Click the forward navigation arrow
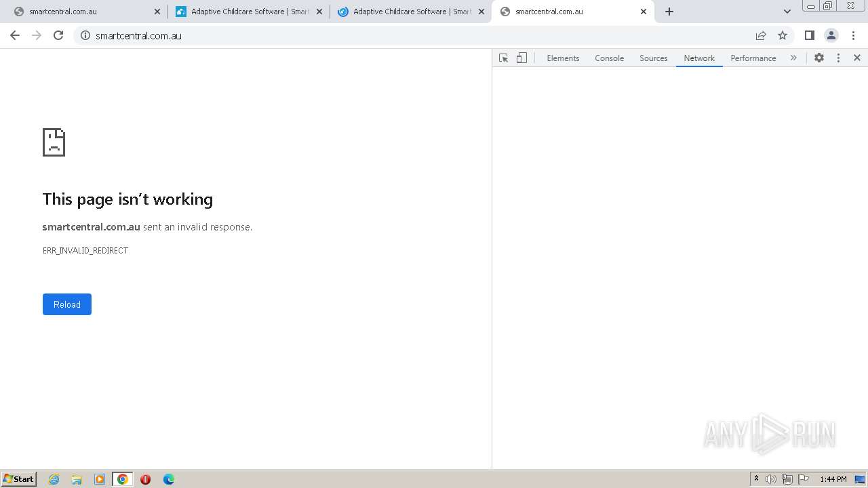The height and width of the screenshot is (488, 868). 37,35
